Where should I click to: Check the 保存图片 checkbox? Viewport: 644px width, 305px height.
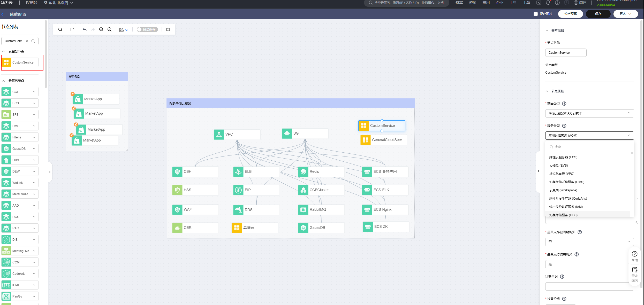point(536,14)
